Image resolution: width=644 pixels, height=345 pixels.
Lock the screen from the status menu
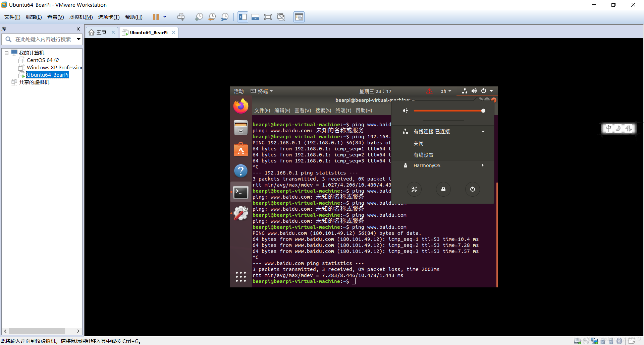click(x=443, y=189)
